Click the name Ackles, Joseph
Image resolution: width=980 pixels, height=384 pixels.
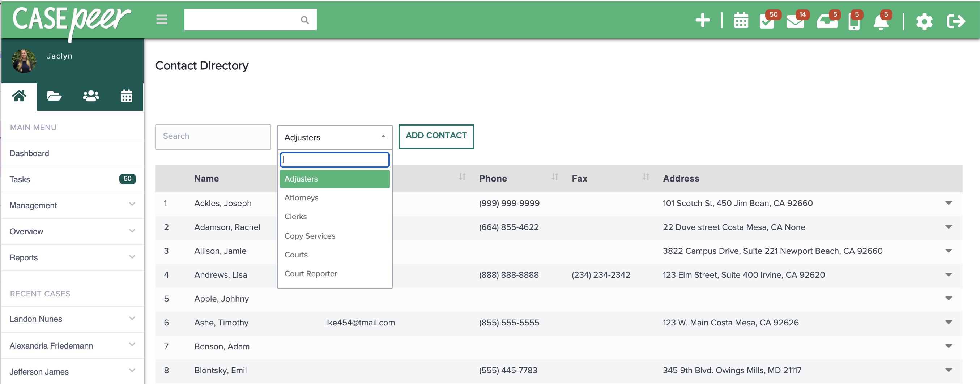222,203
